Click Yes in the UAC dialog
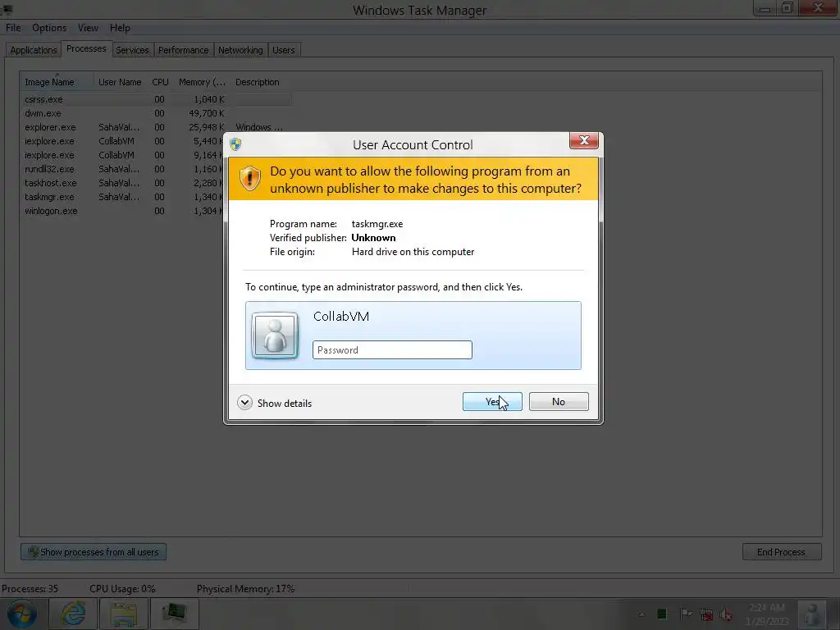The image size is (840, 630). [492, 402]
